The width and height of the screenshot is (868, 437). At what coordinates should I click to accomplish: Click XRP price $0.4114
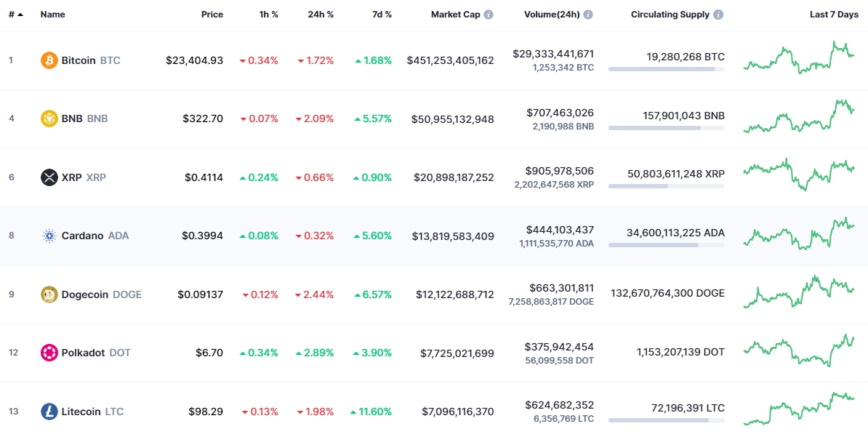coord(204,177)
